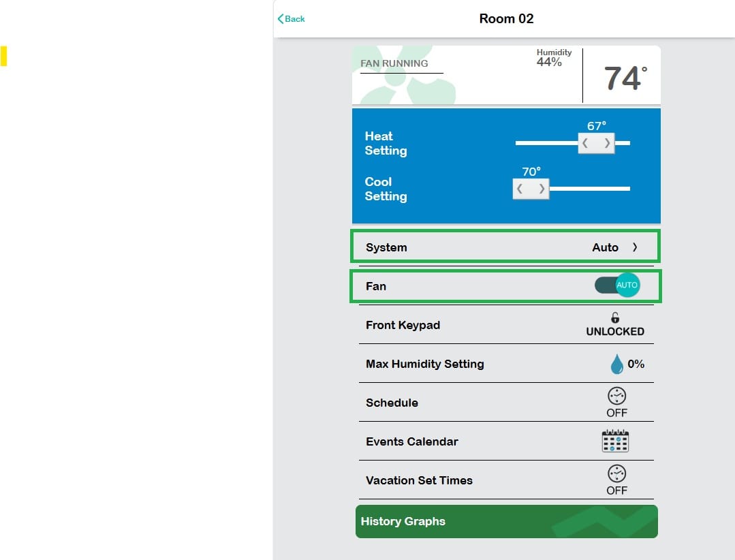Go back using the Back link
The image size is (735, 560).
click(x=291, y=19)
